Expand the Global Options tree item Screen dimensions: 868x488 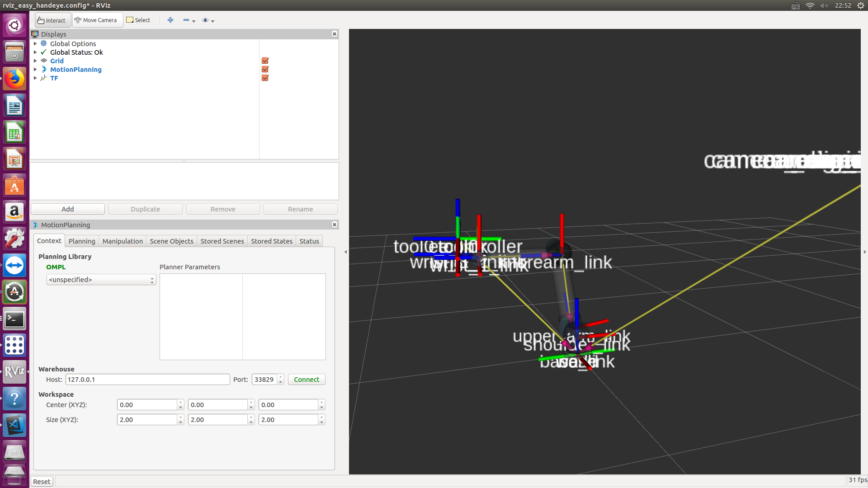(x=35, y=43)
